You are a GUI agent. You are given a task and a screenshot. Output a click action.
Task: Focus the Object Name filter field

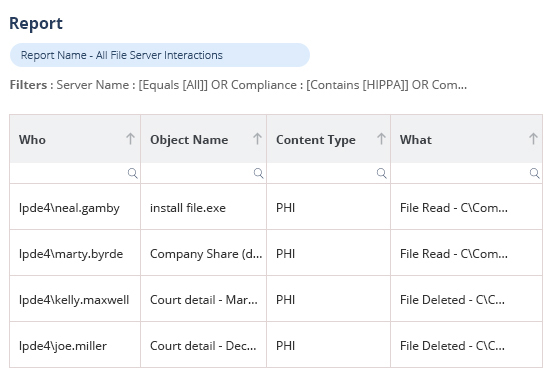[203, 173]
